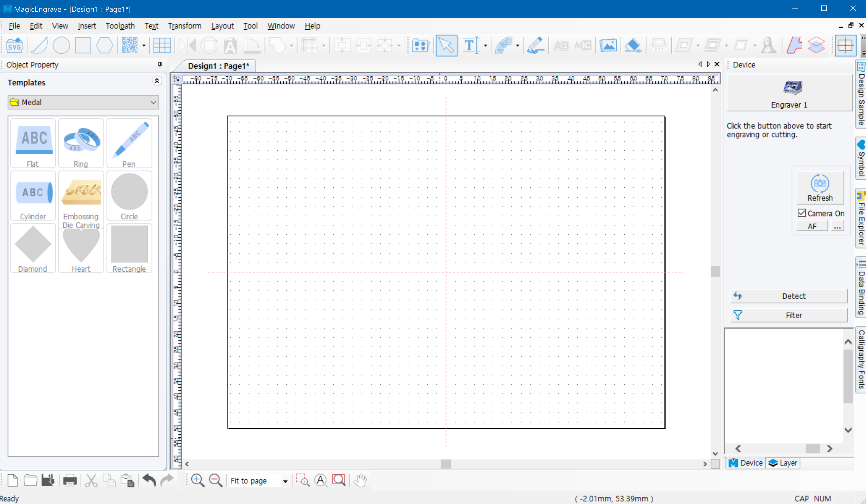Click the zoom-to-selection dashed magnifier icon

[x=303, y=480]
